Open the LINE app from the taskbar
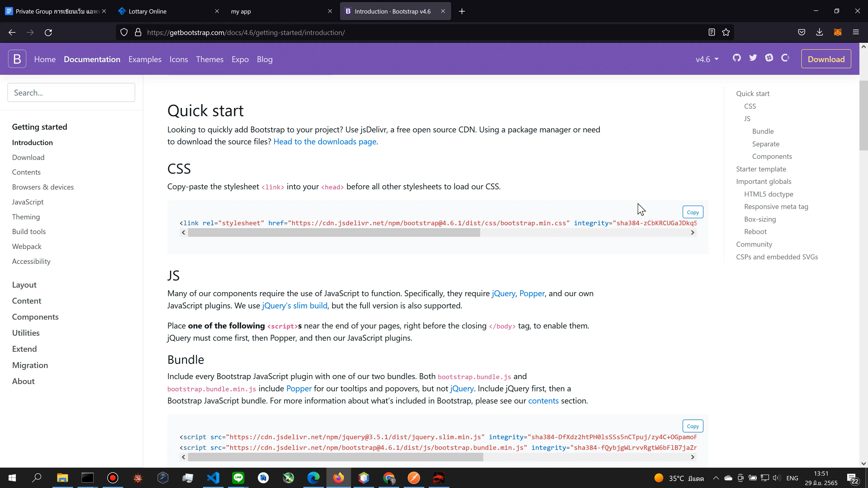This screenshot has width=868, height=488. 238,478
